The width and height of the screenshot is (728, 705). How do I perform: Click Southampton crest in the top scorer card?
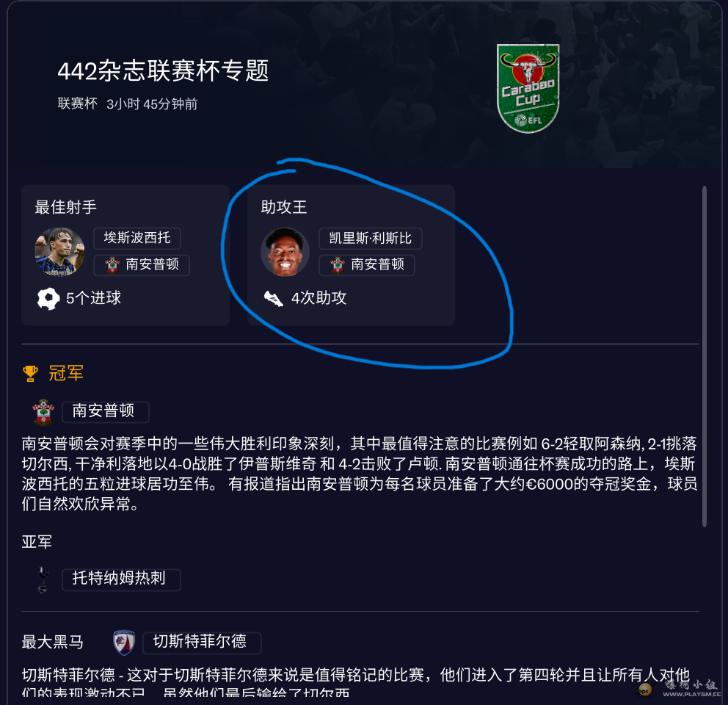[112, 265]
